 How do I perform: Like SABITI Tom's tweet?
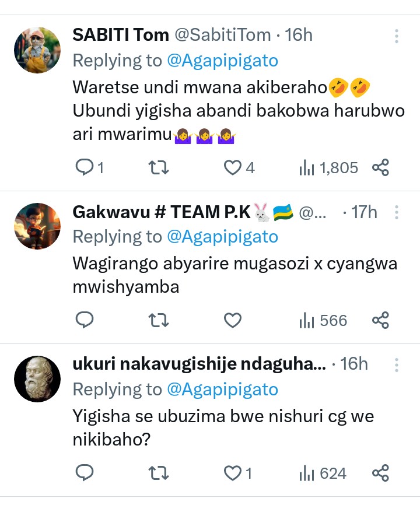click(x=233, y=168)
